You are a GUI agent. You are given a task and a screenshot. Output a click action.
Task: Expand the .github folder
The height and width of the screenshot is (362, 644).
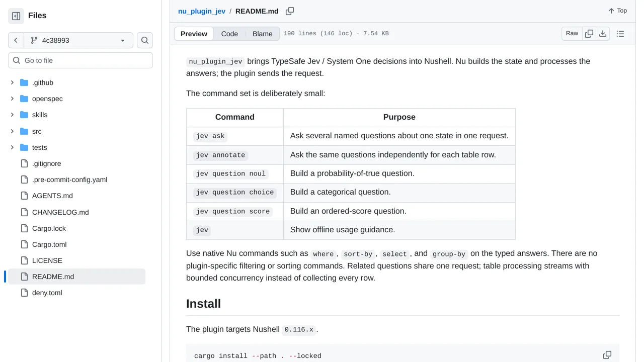12,82
